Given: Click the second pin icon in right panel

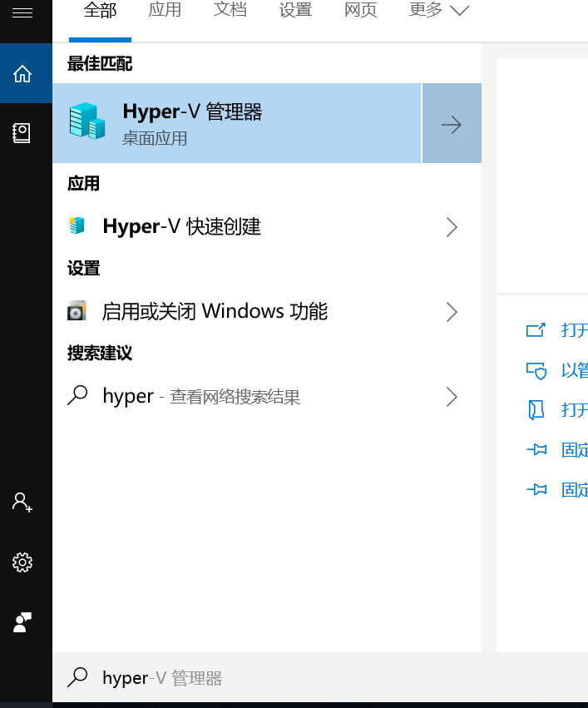Looking at the screenshot, I should click(536, 489).
